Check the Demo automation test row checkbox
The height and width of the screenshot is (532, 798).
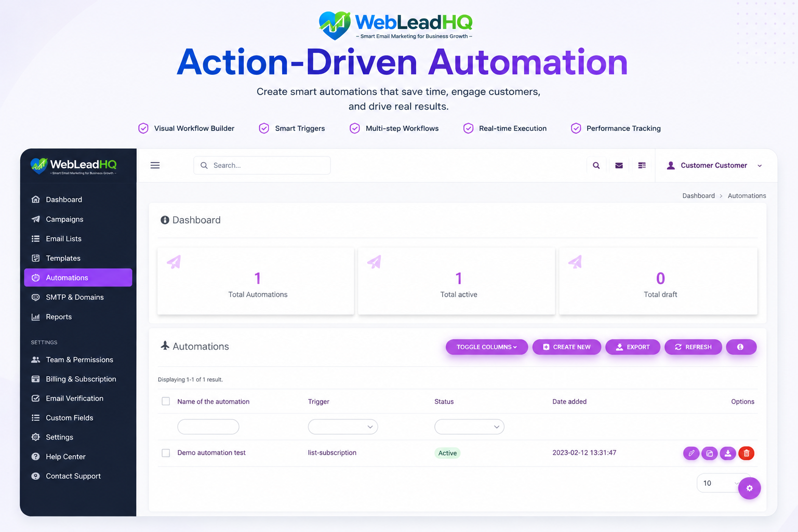pos(166,453)
